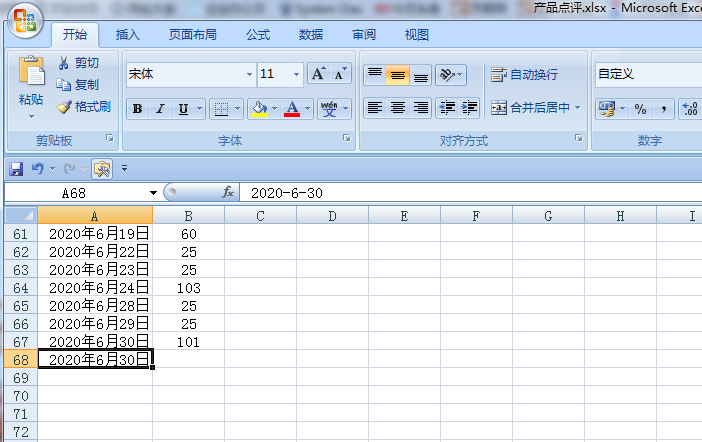Click the Insert Function fx icon
Screen dimensions: 702x442
click(x=228, y=192)
